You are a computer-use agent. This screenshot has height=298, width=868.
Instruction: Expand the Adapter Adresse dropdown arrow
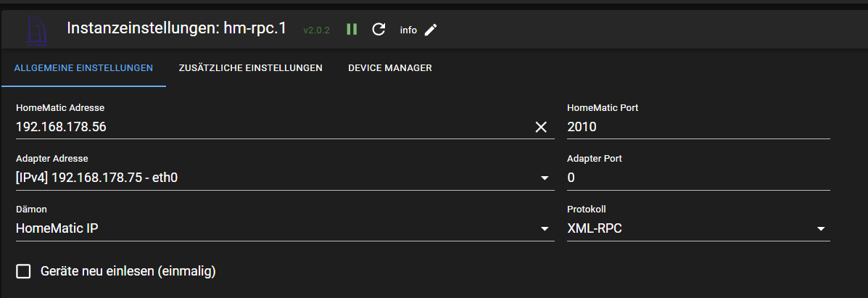(x=544, y=178)
